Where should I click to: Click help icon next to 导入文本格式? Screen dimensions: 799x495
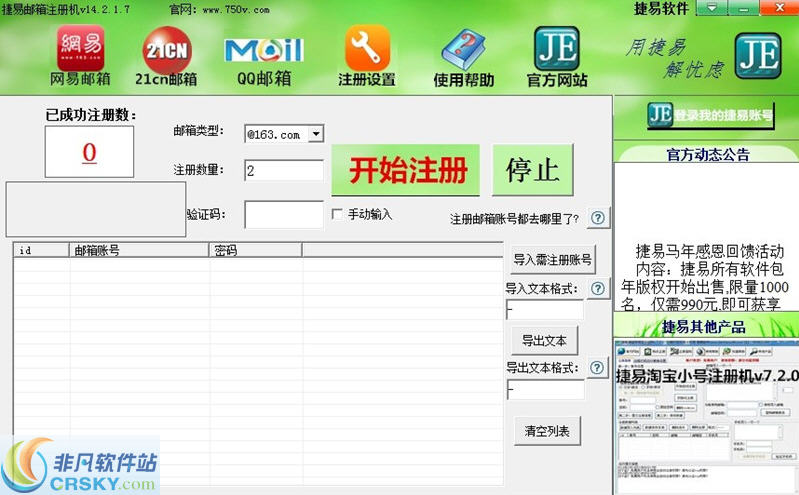coord(598,289)
